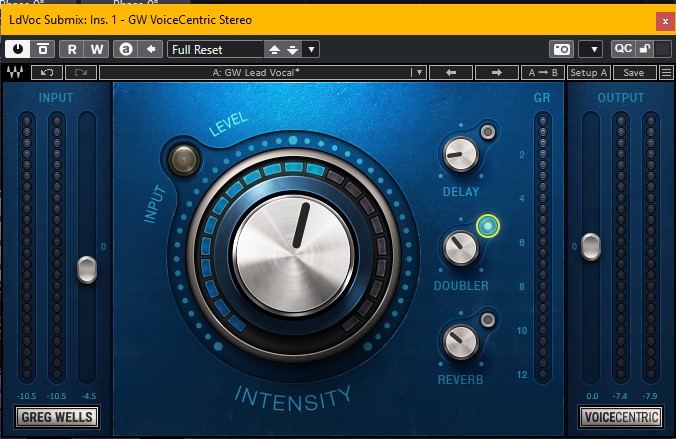
Task: Click the copy A to B arrow icon
Action: tap(151, 49)
